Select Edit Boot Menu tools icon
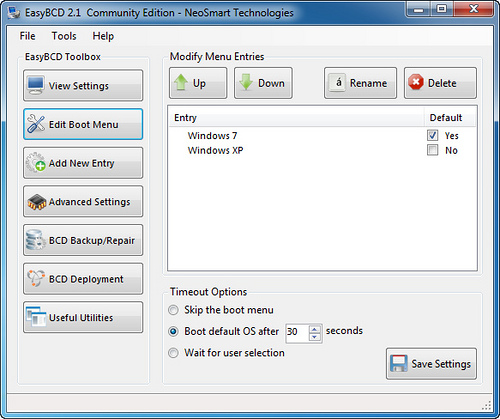Image resolution: width=500 pixels, height=419 pixels. pos(36,124)
